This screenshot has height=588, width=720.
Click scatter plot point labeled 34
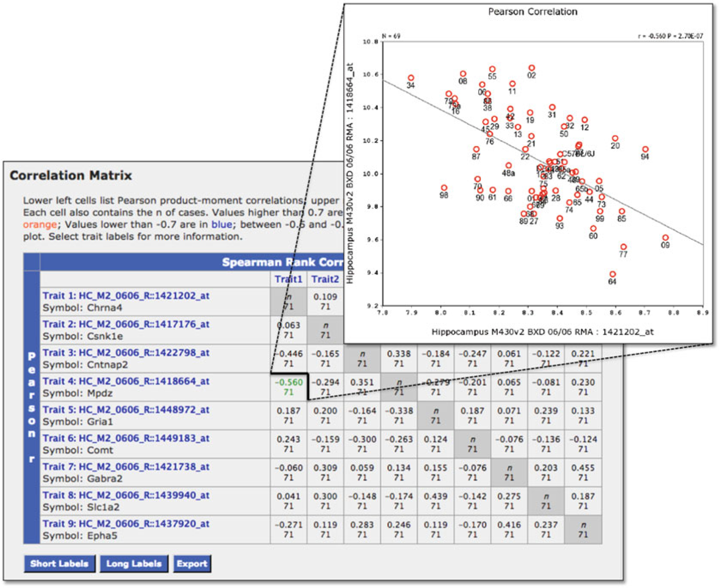point(411,78)
